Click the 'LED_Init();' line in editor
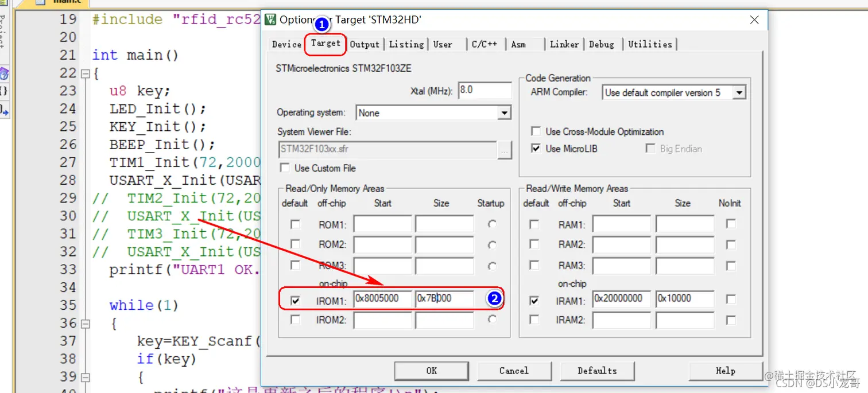 [158, 109]
